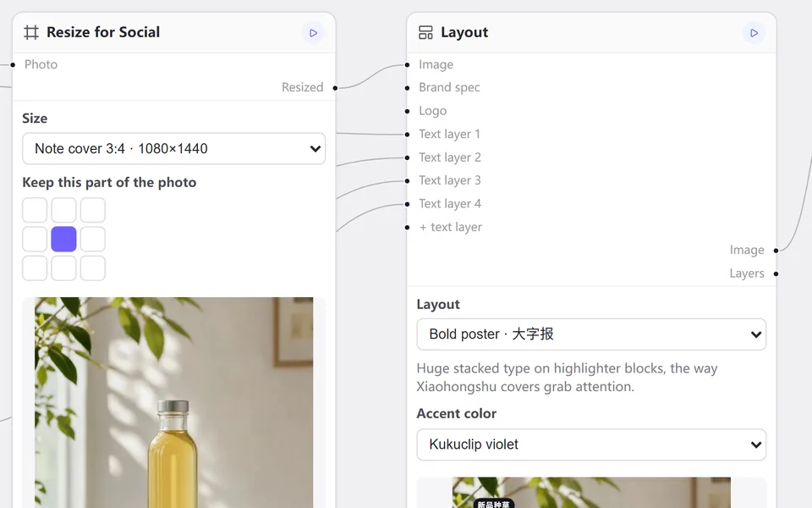The height and width of the screenshot is (508, 812).
Task: Select top-left crop anchor cell
Action: coord(35,210)
